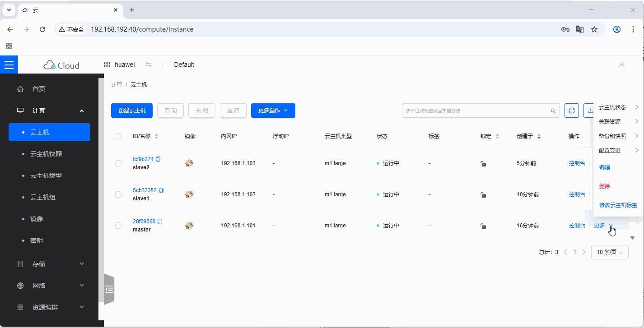Open 控制台 for master

(577, 226)
